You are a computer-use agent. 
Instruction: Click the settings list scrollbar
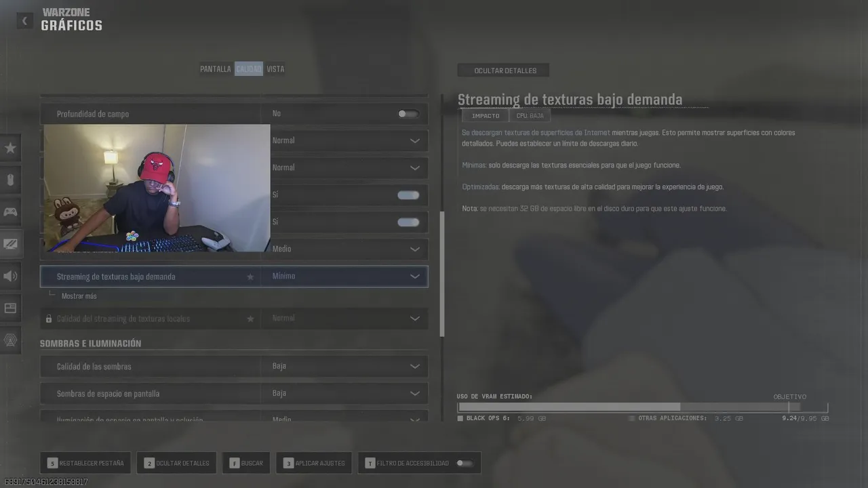click(442, 274)
